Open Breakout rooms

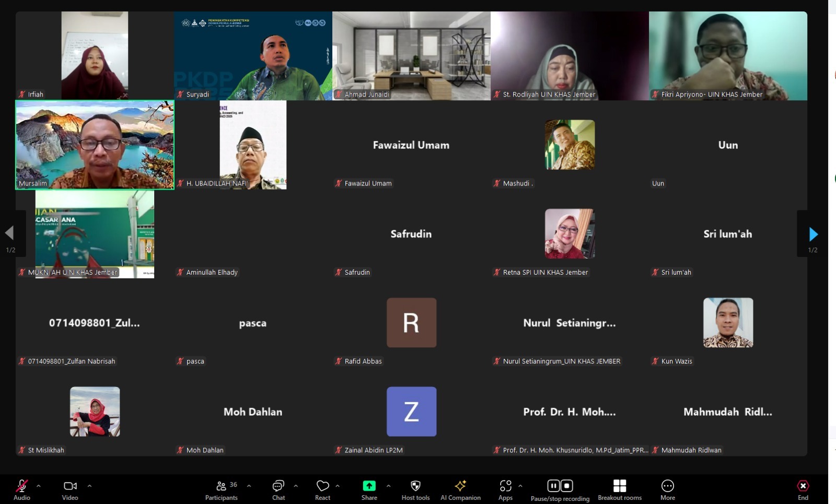point(620,490)
